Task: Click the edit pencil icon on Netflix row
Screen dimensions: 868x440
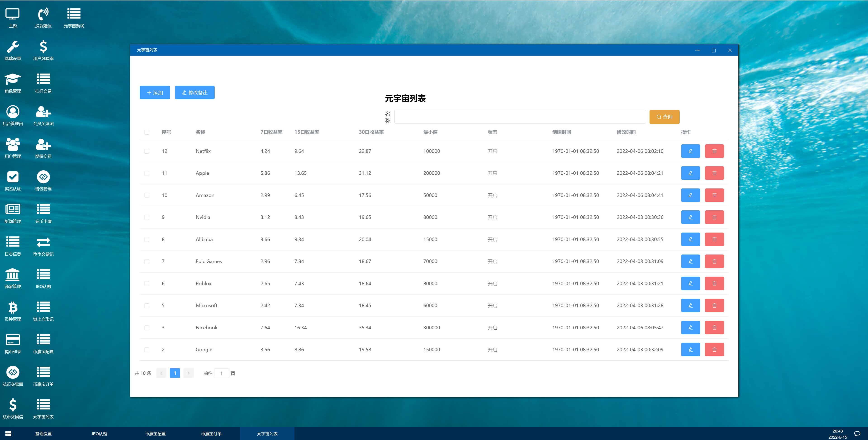Action: (x=690, y=151)
